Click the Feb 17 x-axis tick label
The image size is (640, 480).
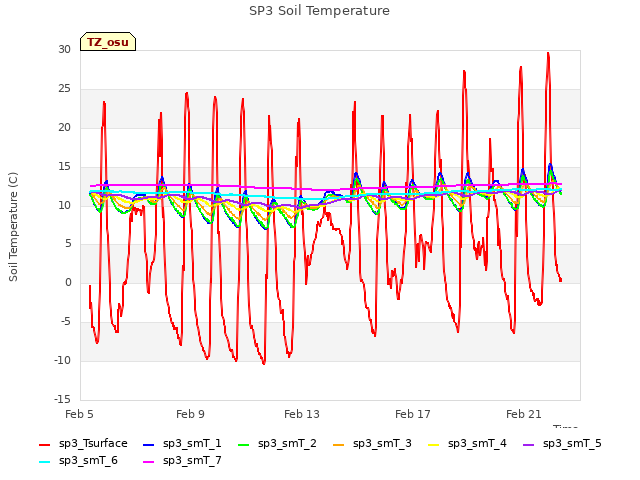coord(413,414)
